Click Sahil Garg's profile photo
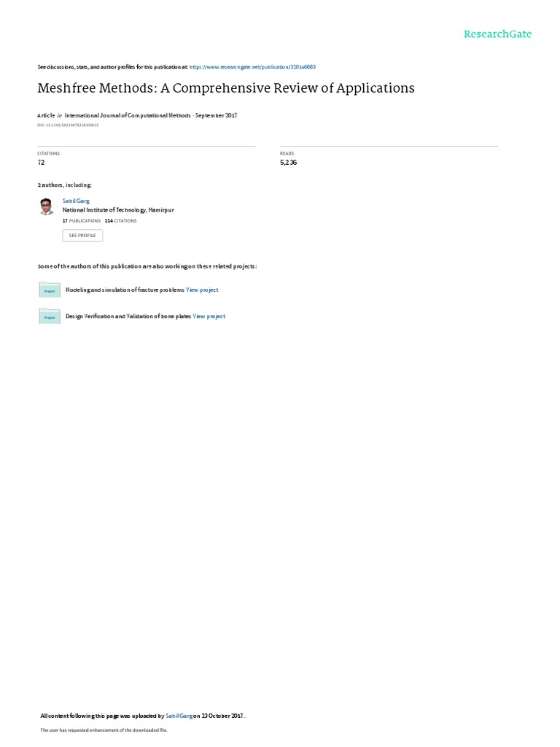 coord(46,206)
